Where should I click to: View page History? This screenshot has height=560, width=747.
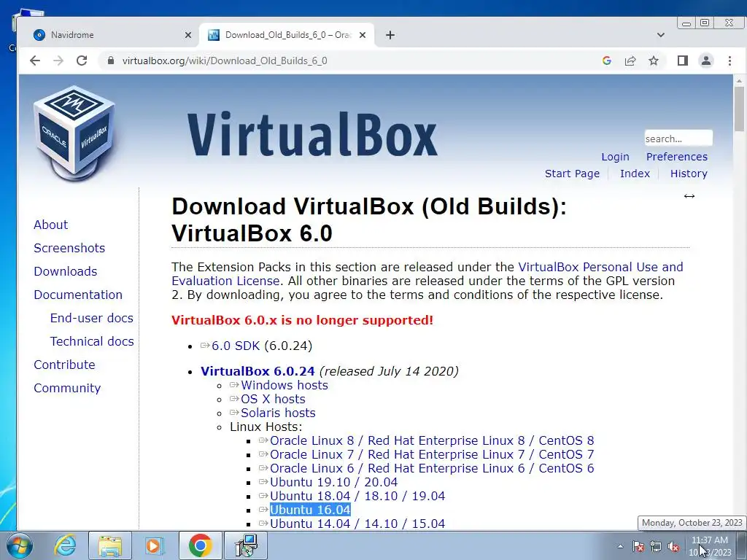(689, 174)
